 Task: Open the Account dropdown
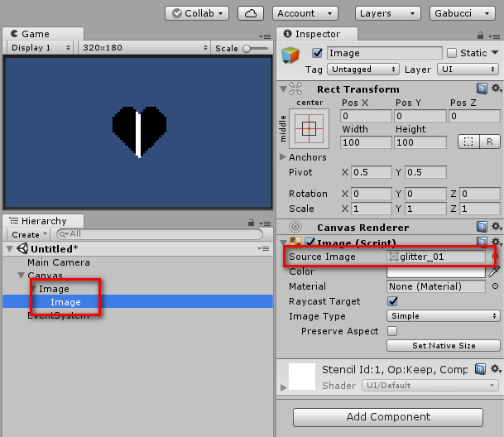pos(305,13)
